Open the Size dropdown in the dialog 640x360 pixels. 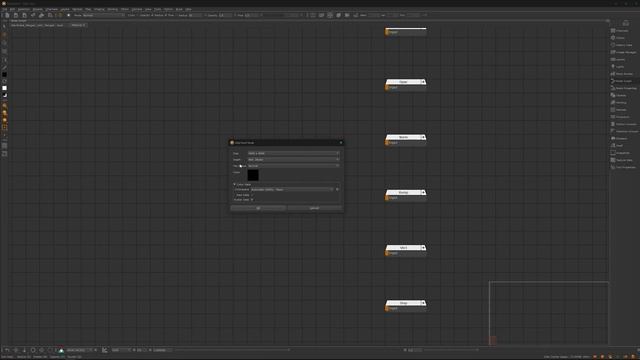[x=293, y=153]
